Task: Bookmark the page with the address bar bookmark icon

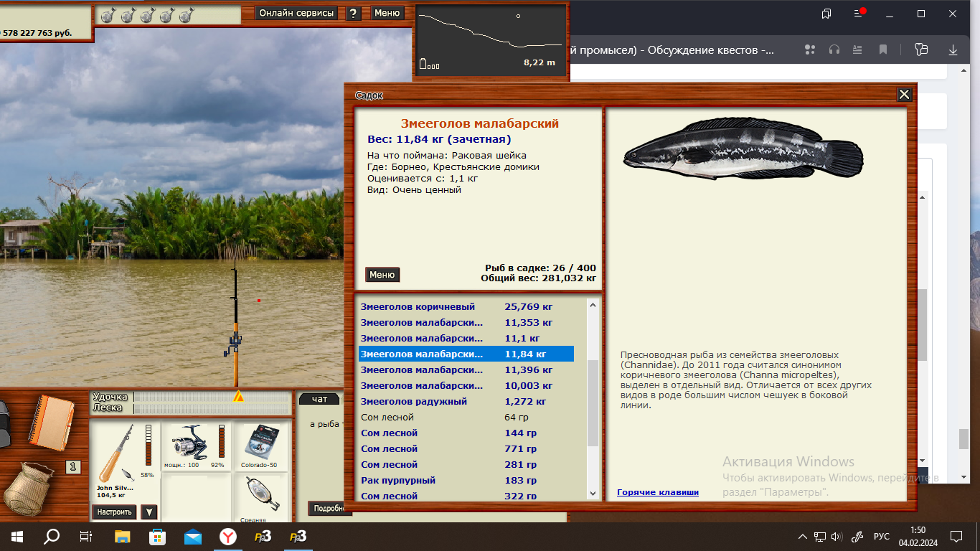Action: (883, 50)
